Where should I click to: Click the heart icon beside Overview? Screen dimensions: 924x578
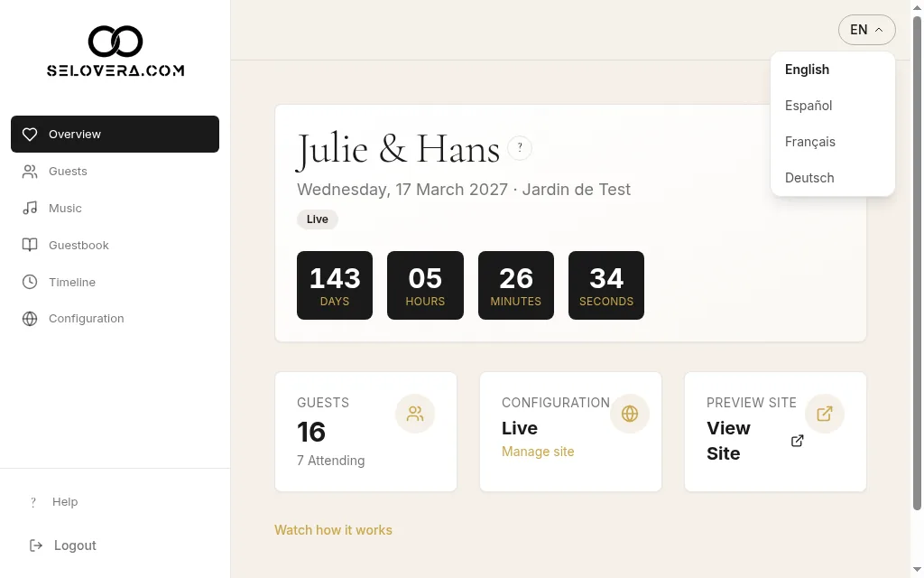click(30, 135)
